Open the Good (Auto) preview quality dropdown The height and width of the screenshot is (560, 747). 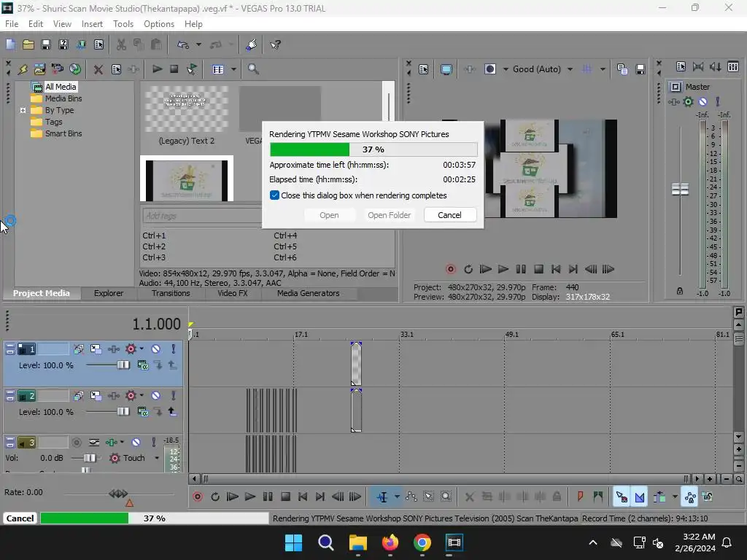[570, 69]
